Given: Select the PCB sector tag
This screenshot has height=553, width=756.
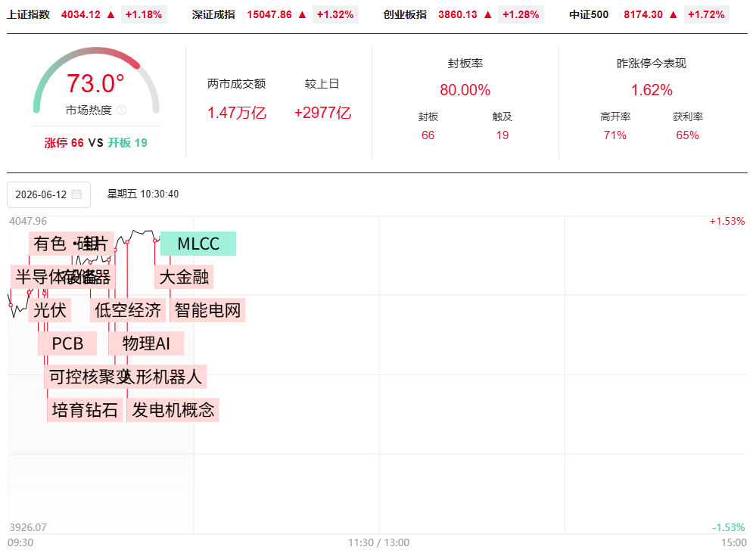Looking at the screenshot, I should pyautogui.click(x=67, y=343).
